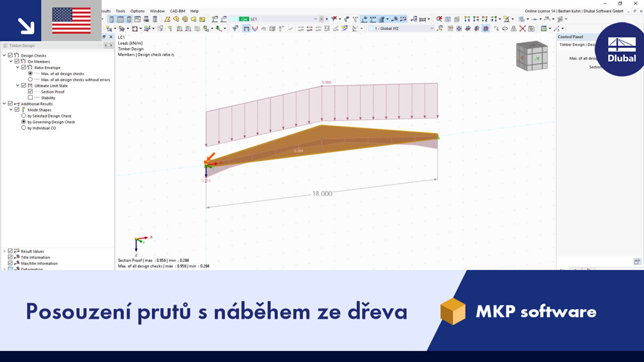Click the 5.000 load value label
The image size is (644, 362).
326,82
